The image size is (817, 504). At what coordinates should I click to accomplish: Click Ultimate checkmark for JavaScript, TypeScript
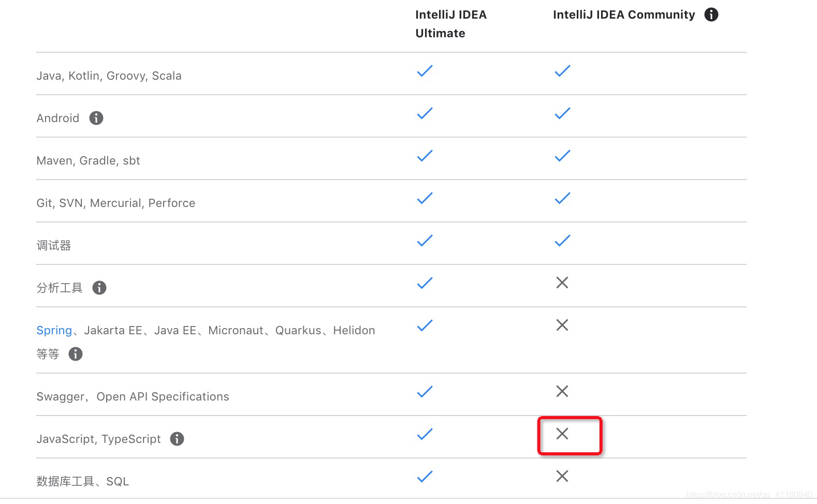tap(425, 434)
